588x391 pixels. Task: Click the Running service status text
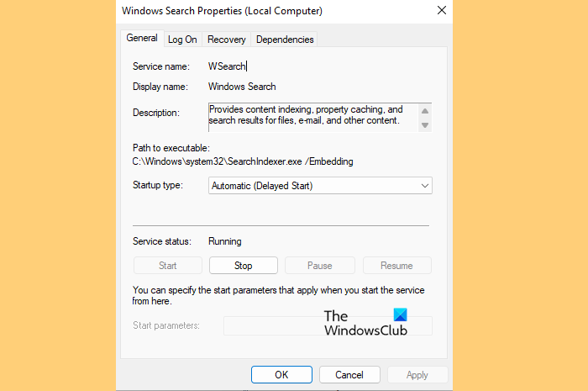coord(225,241)
